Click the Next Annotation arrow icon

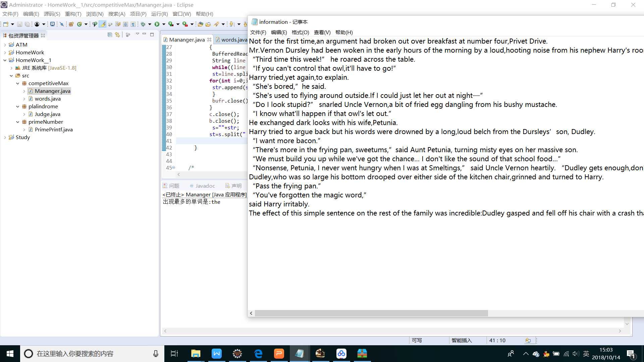pyautogui.click(x=231, y=24)
